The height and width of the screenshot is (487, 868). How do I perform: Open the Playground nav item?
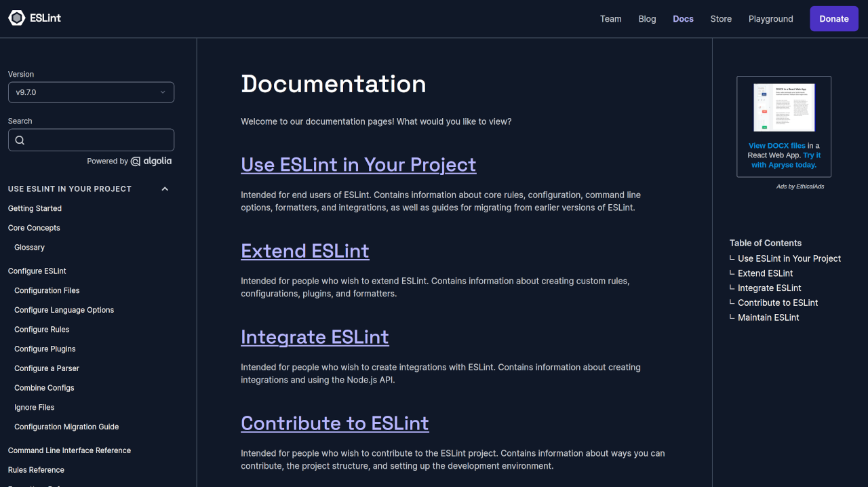pyautogui.click(x=771, y=19)
